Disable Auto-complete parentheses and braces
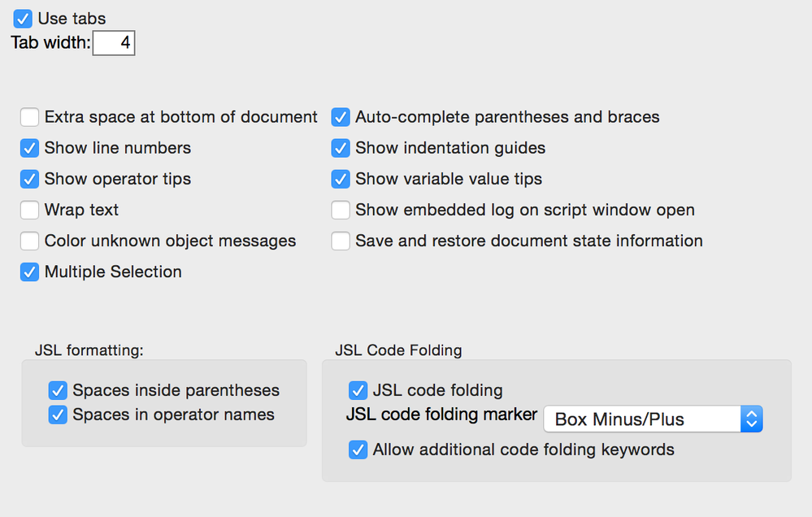Image resolution: width=812 pixels, height=517 pixels. [x=341, y=117]
